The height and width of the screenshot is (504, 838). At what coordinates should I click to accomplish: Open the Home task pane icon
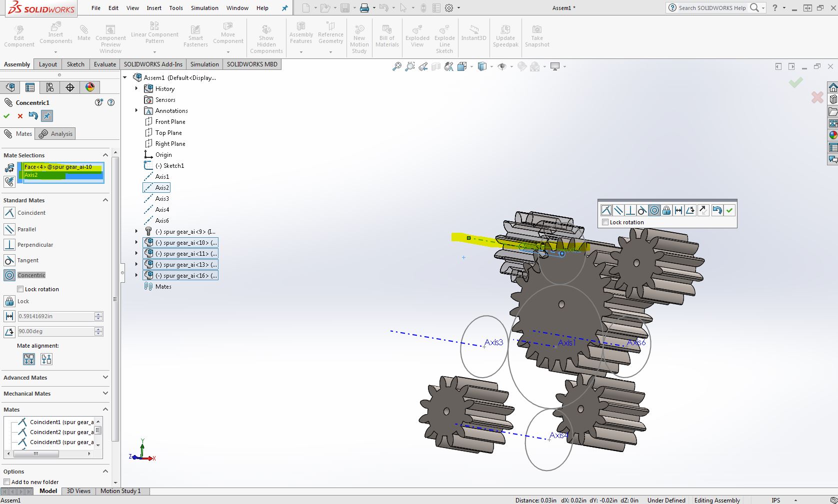coord(833,87)
